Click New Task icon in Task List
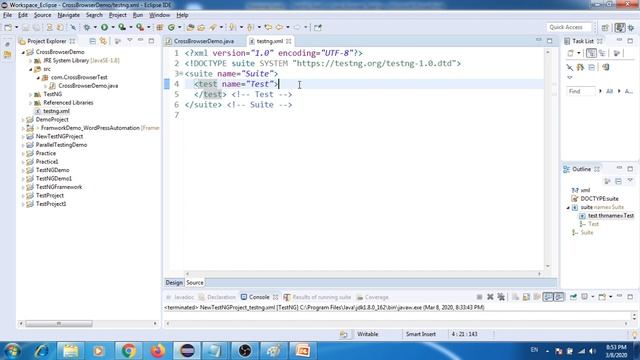Viewport: 640px width, 360px height. click(x=571, y=53)
